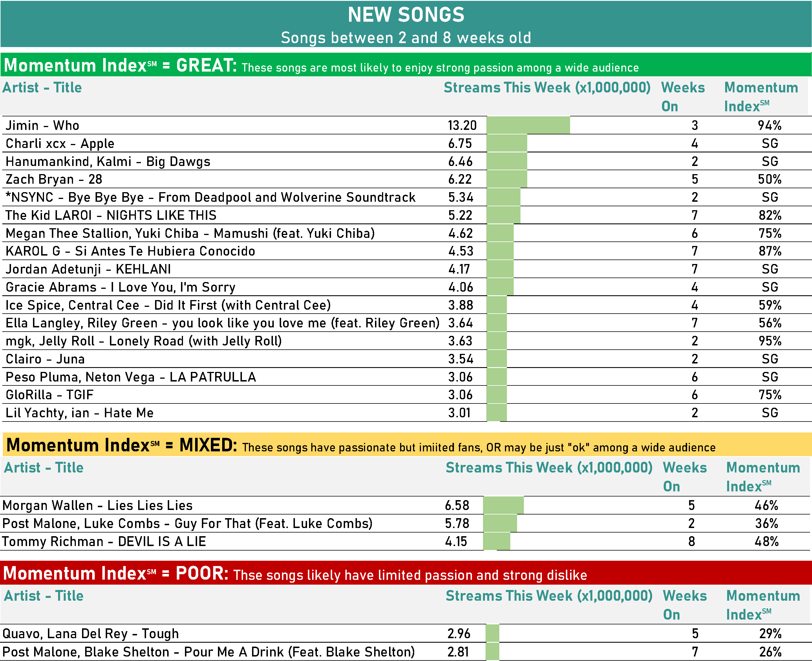Click the 4.62 streams value

(x=460, y=233)
